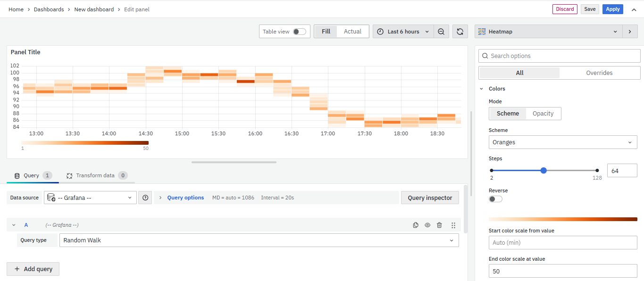
Task: Open the data source help icon
Action: coord(145,198)
